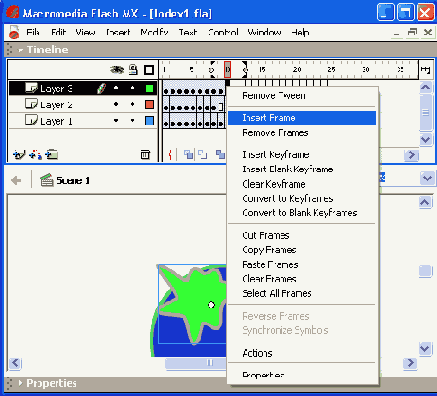Click the Add Motion Guide icon
Viewport: 437px width, 396px height.
point(35,155)
